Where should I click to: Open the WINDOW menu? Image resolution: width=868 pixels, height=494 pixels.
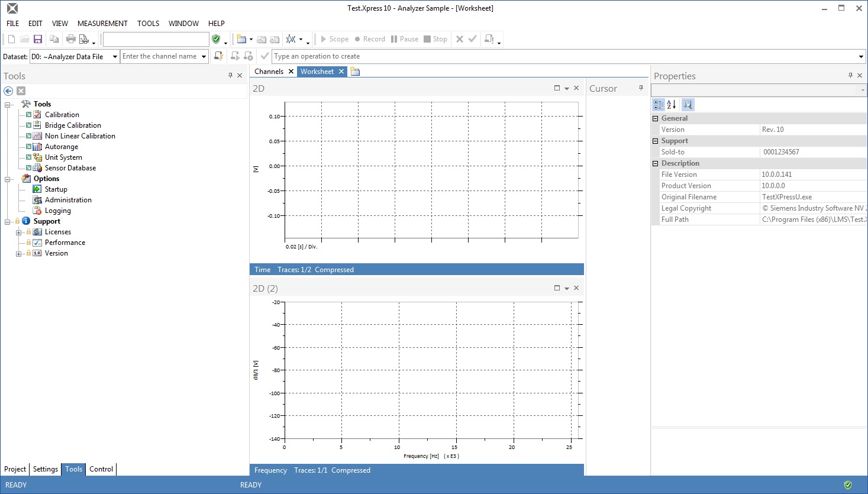[183, 24]
